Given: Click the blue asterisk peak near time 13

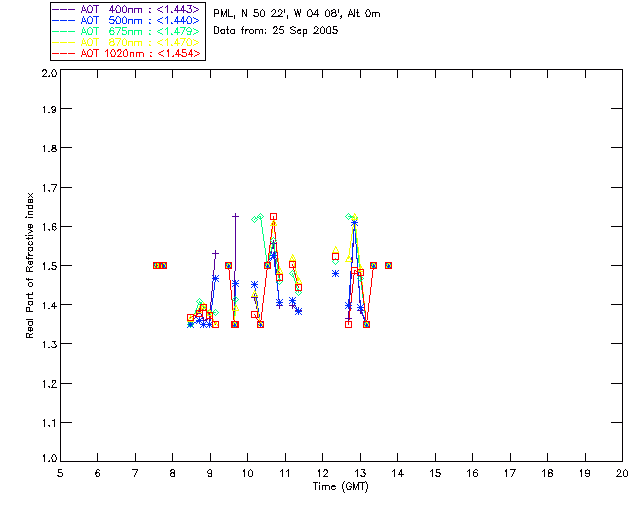Looking at the screenshot, I should [354, 223].
